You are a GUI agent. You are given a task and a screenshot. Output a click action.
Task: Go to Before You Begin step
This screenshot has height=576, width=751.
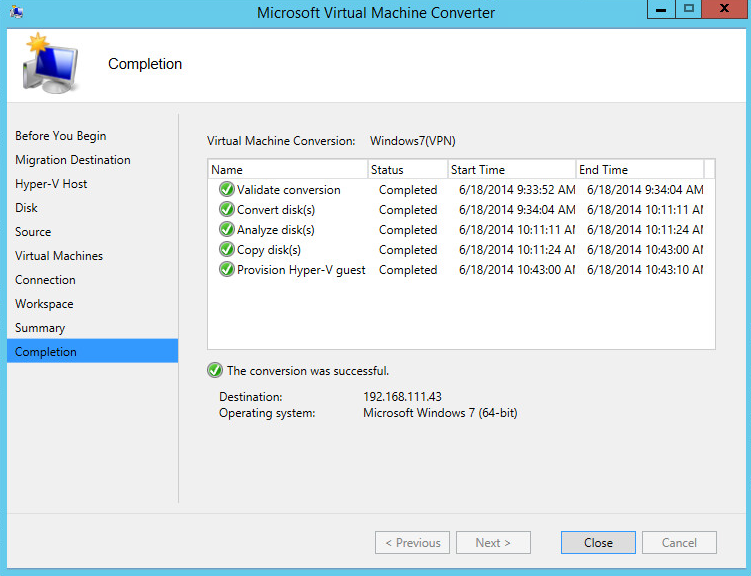[x=60, y=136]
